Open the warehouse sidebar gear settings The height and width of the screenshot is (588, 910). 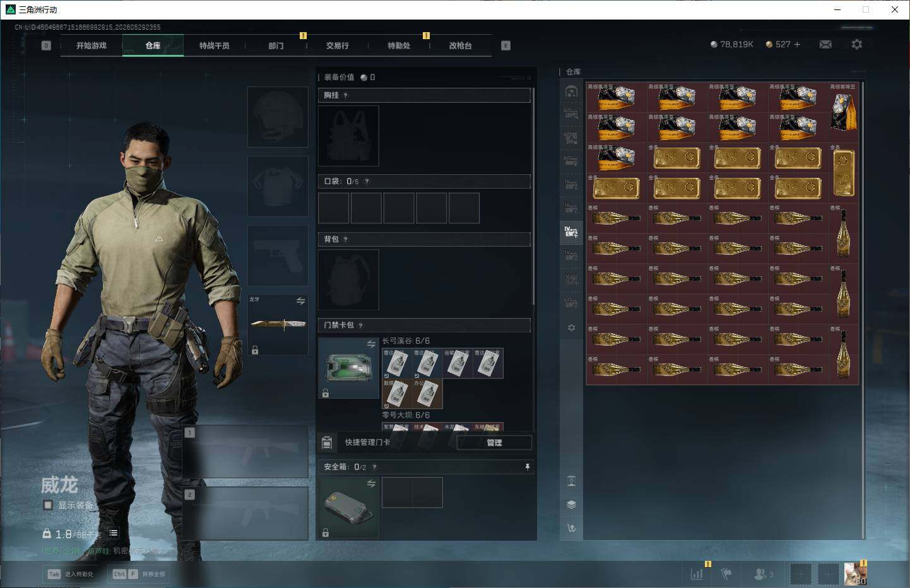pos(571,328)
